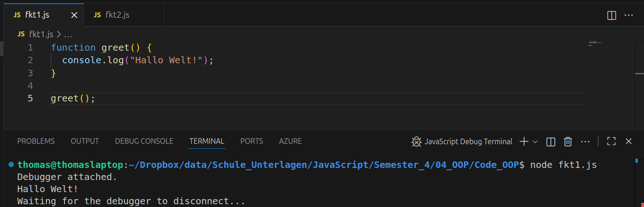This screenshot has height=207, width=644.
Task: Select the fkt1.js editor tab
Action: click(37, 15)
